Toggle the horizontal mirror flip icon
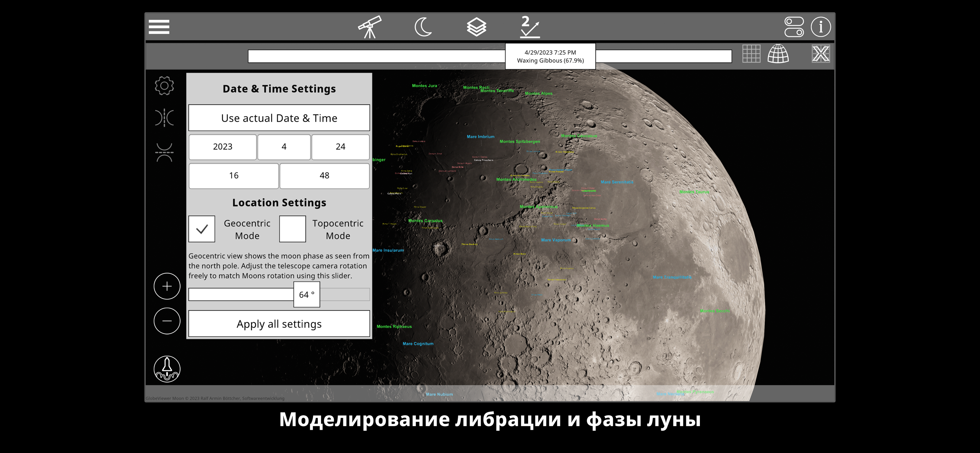 coord(164,117)
